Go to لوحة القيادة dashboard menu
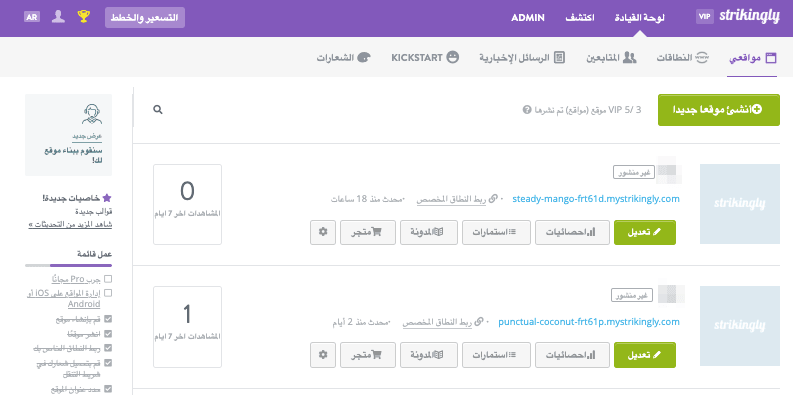The height and width of the screenshot is (395, 793). pyautogui.click(x=639, y=18)
